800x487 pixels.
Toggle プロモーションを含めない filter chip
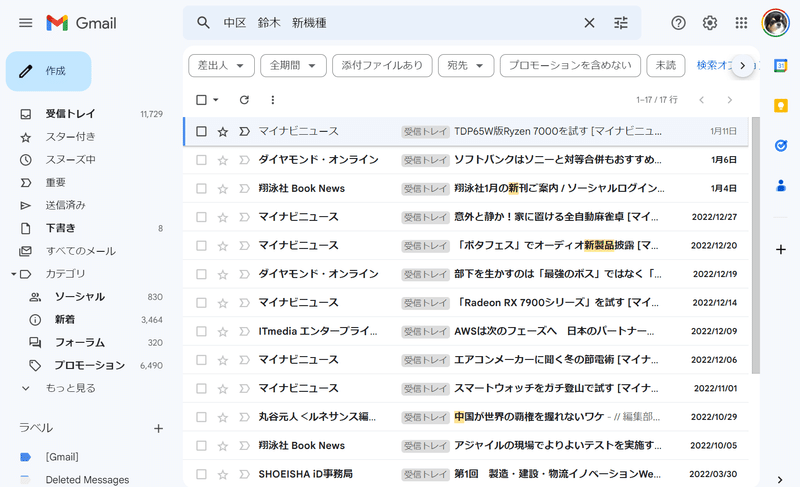(x=570, y=66)
